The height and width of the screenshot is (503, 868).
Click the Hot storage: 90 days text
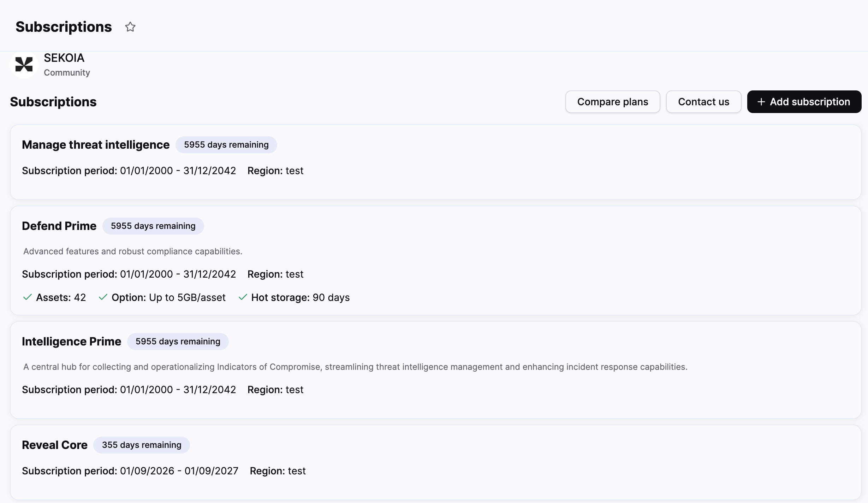pos(301,297)
